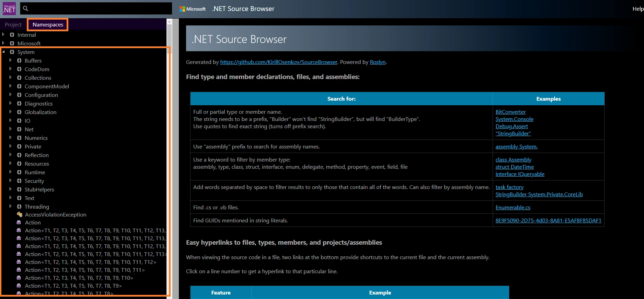644x299 pixels.
Task: Select the AccessViolationException tree item
Action: [x=56, y=215]
